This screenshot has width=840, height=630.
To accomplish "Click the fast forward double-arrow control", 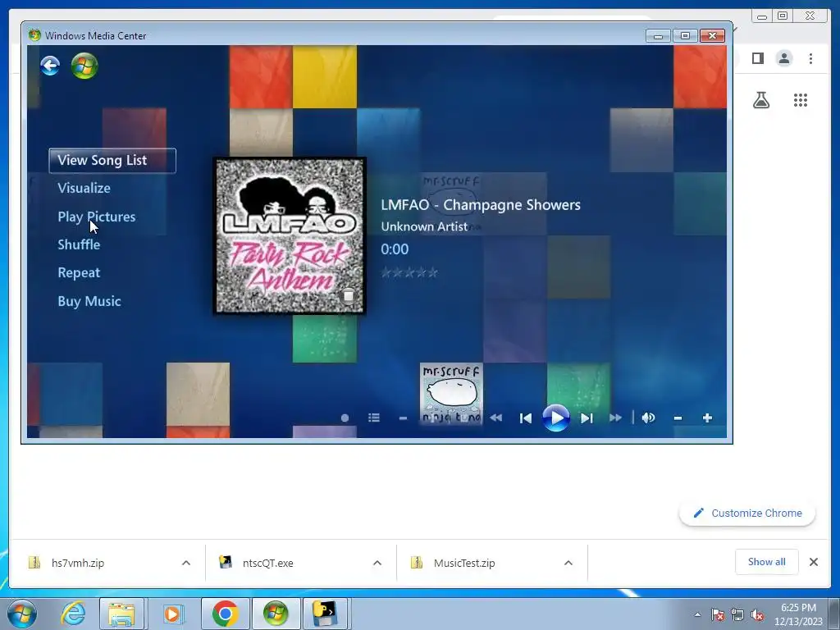I will 615,418.
